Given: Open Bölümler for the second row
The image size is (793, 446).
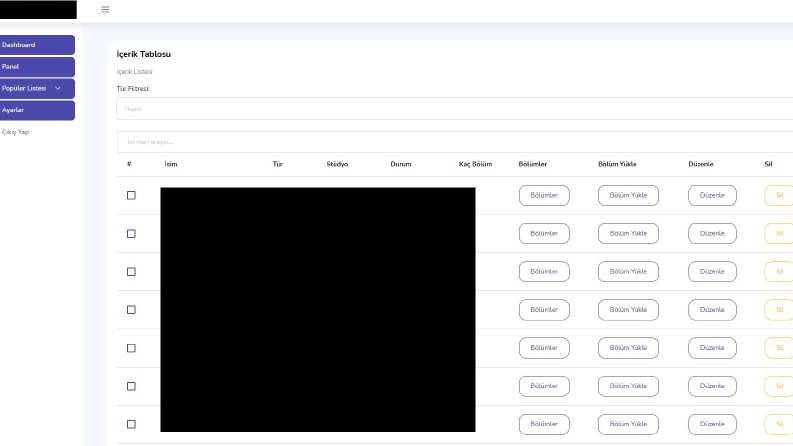Looking at the screenshot, I should click(544, 234).
